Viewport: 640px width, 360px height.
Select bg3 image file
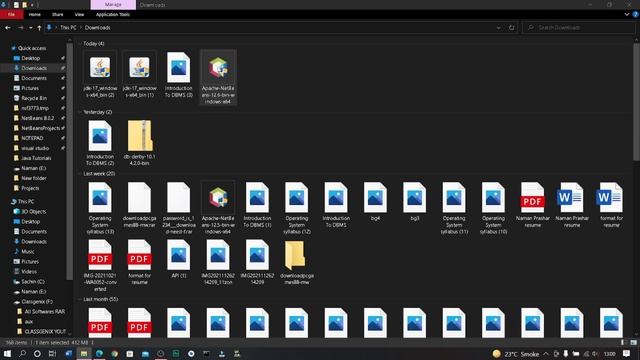[414, 198]
